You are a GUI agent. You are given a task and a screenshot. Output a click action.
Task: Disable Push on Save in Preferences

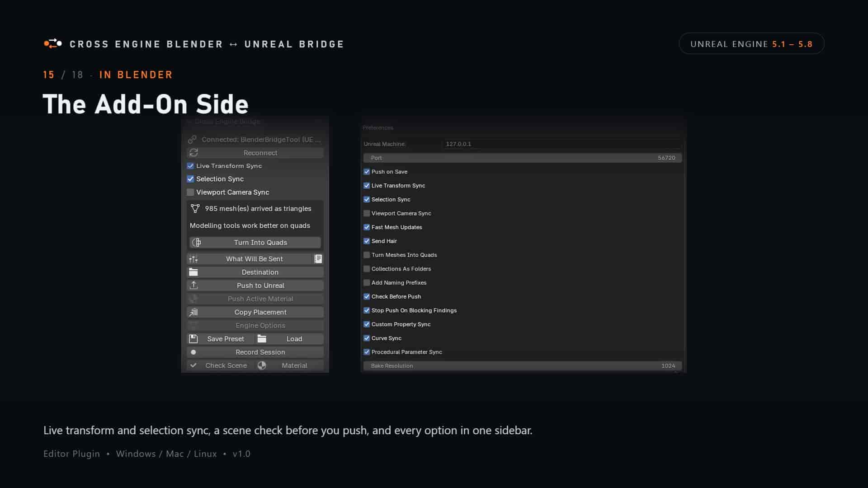tap(367, 172)
